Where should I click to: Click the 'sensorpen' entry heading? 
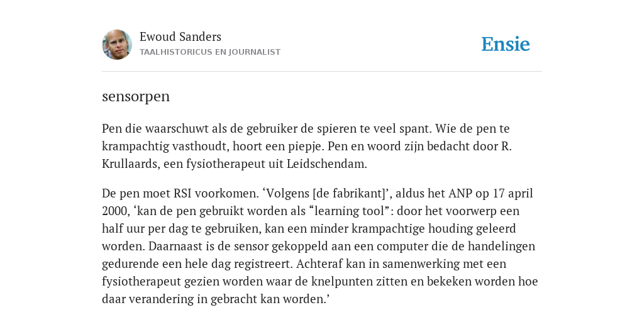coord(136,96)
